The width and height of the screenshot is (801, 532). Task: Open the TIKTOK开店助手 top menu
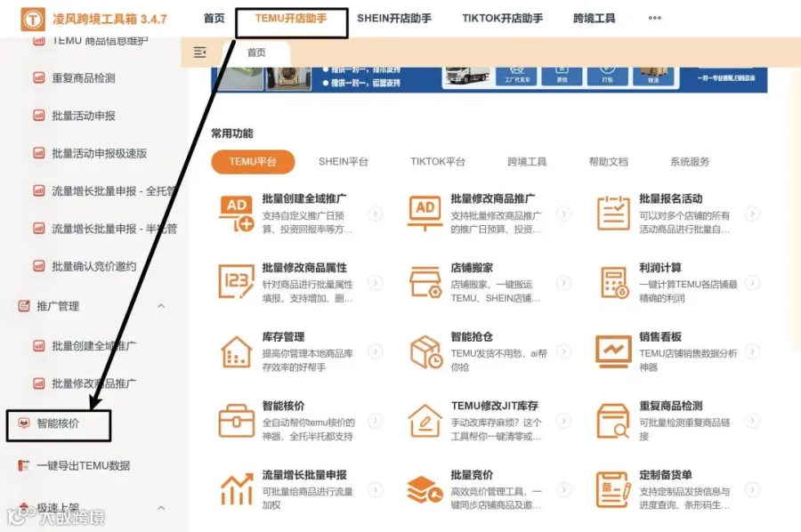(503, 19)
